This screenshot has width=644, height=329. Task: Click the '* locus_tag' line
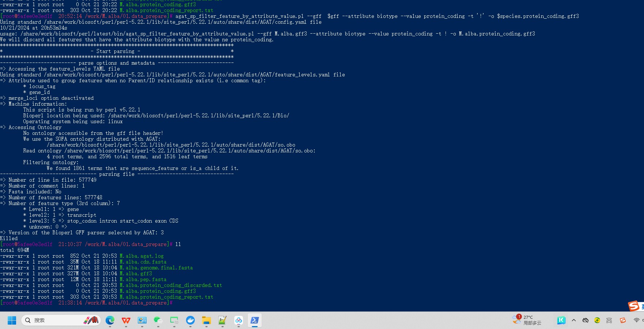click(39, 87)
